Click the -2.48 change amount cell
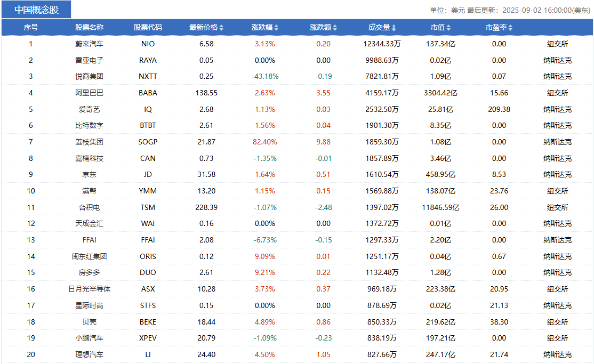The width and height of the screenshot is (594, 364). point(324,207)
